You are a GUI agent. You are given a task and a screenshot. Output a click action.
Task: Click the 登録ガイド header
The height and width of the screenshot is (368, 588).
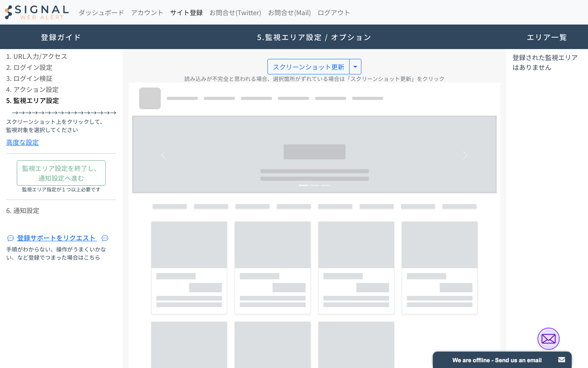pyautogui.click(x=61, y=37)
